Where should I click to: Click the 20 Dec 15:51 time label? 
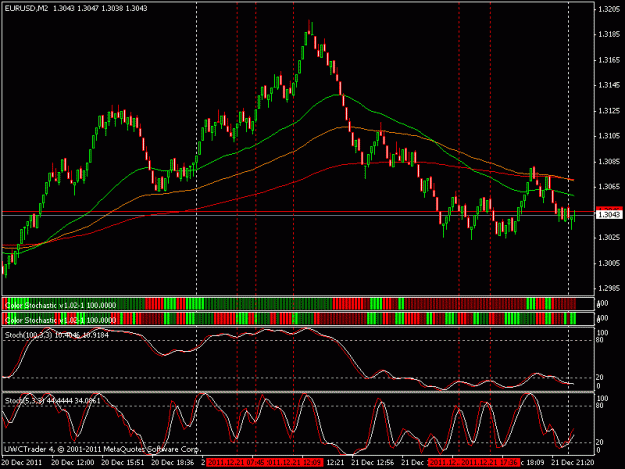click(123, 463)
